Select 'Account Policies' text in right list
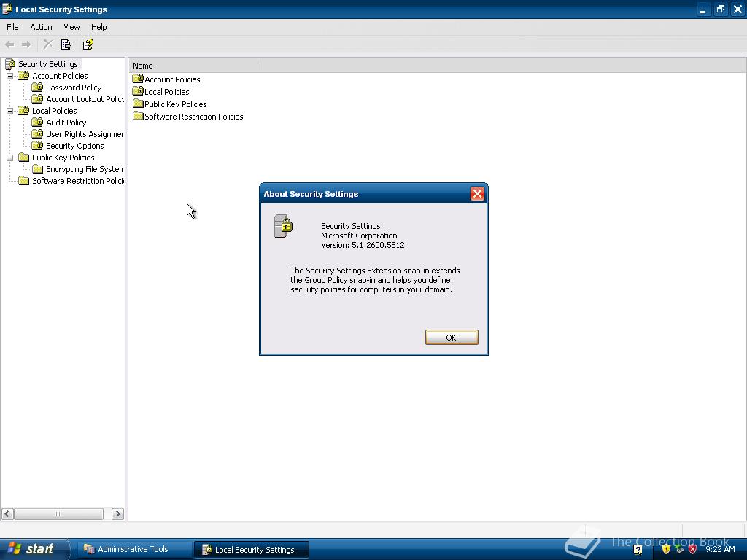Image resolution: width=747 pixels, height=560 pixels. click(172, 79)
